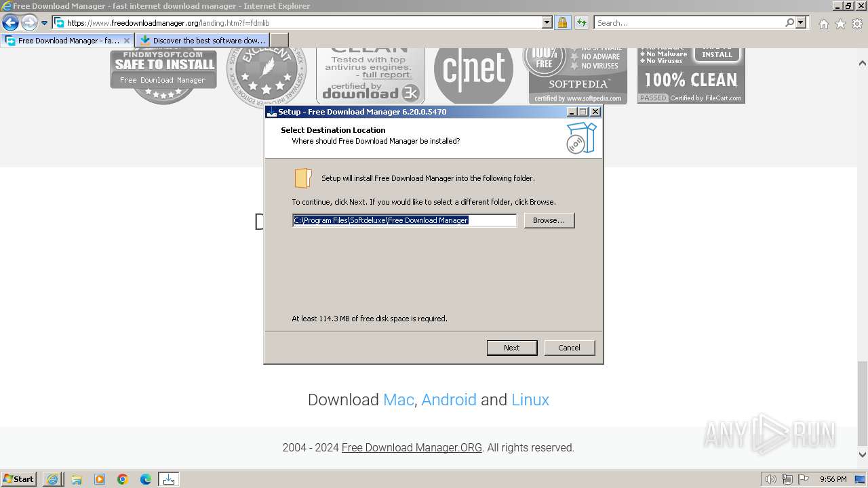The height and width of the screenshot is (488, 868).
Task: Cancel the Free Download Manager setup
Action: (x=569, y=348)
